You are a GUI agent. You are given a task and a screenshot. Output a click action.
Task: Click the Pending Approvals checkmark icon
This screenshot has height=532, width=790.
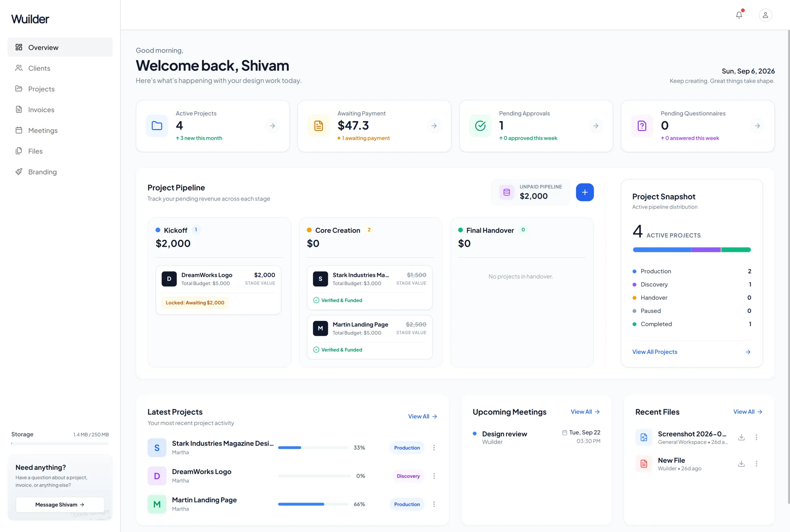pos(480,126)
